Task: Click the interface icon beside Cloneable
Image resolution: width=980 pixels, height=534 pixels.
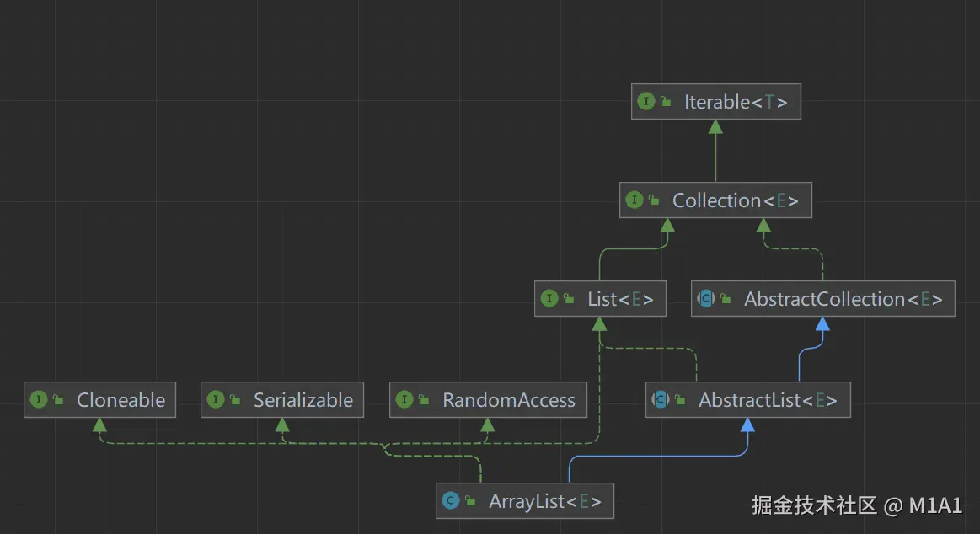Action: [39, 400]
